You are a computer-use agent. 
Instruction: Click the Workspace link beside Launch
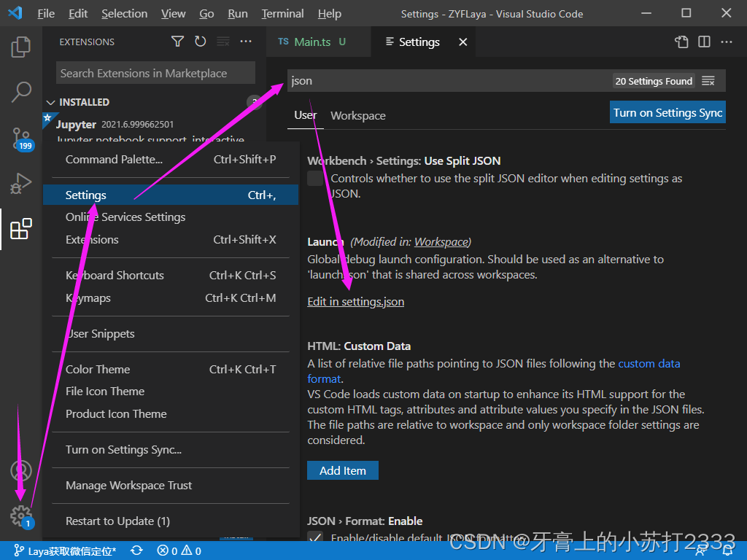[x=441, y=242]
